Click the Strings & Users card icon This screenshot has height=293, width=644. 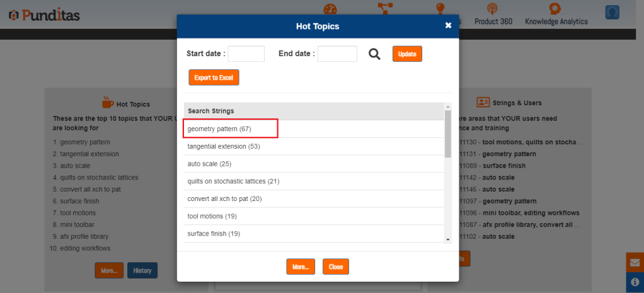(483, 102)
